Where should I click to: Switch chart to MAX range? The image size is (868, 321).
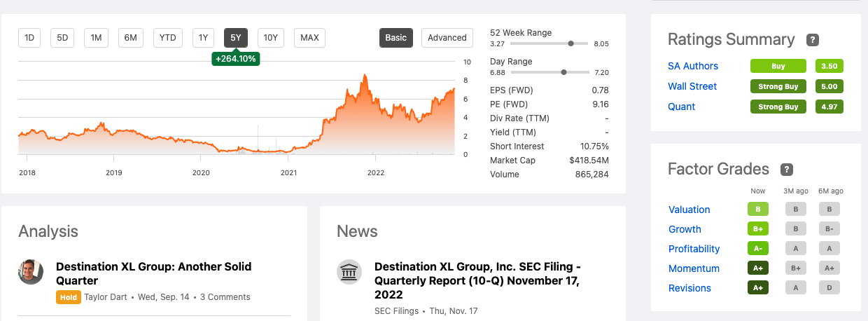tap(309, 38)
